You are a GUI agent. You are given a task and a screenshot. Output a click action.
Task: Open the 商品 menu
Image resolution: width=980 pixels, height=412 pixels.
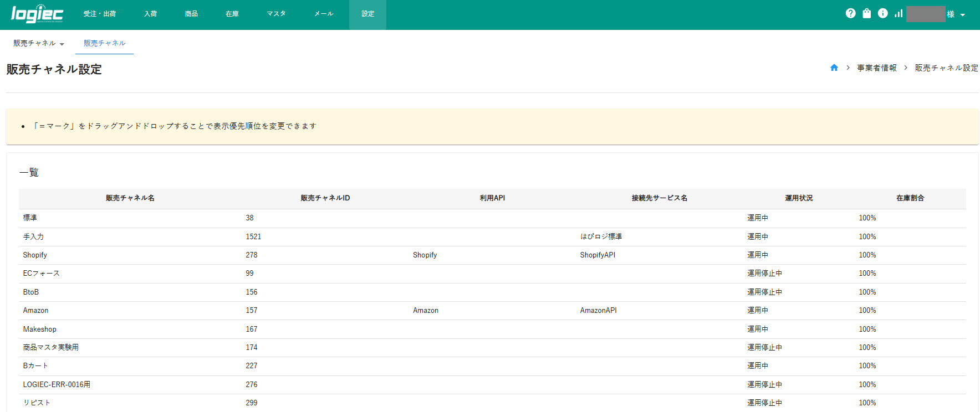click(x=191, y=14)
